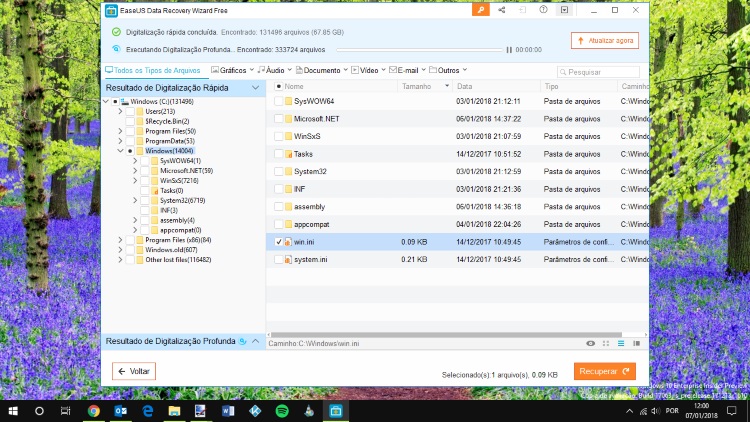Image resolution: width=750 pixels, height=422 pixels.
Task: Tick the Users(213) folder checkbox in tree
Action: (x=129, y=111)
